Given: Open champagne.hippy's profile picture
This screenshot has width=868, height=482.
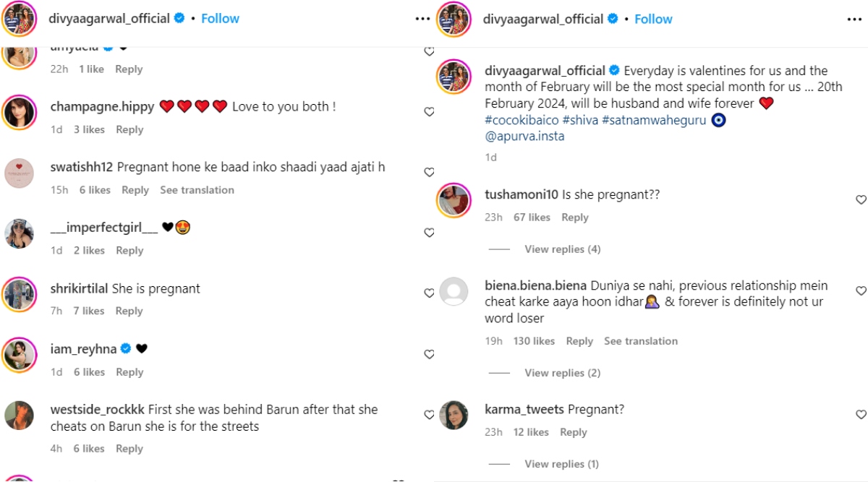Looking at the screenshot, I should pos(20,113).
